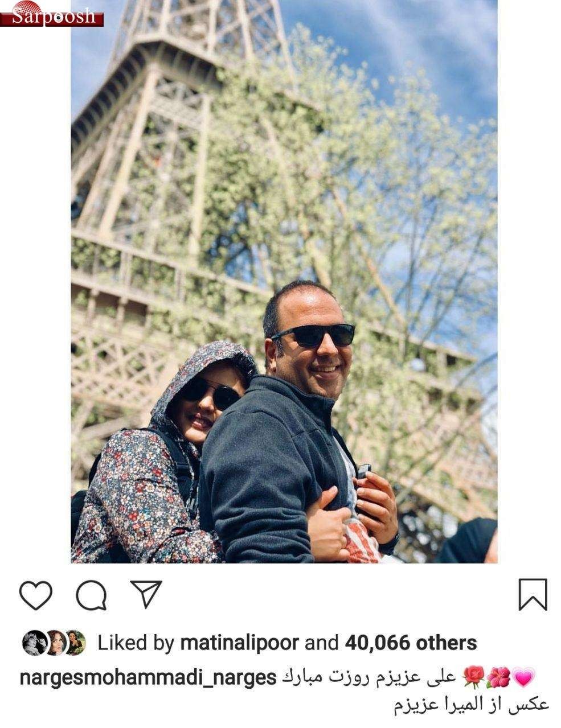This screenshot has height=728, width=561.
Task: Open comments via the speech bubble icon
Action: tap(91, 596)
